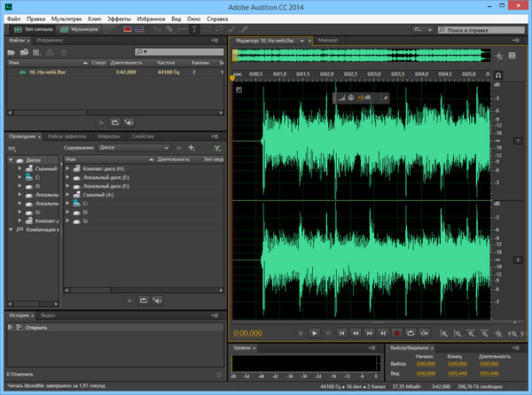Open the Содержание drives dropdown
This screenshot has width=532, height=395.
tap(131, 148)
